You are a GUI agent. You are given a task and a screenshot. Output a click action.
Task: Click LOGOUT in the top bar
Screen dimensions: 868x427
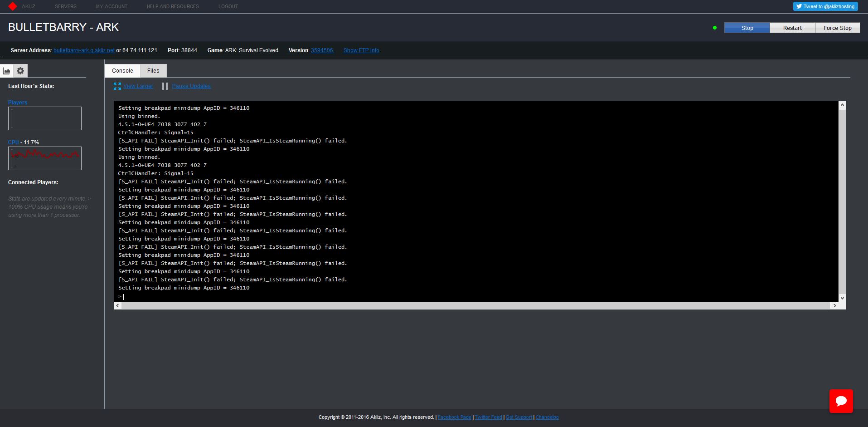(x=228, y=6)
